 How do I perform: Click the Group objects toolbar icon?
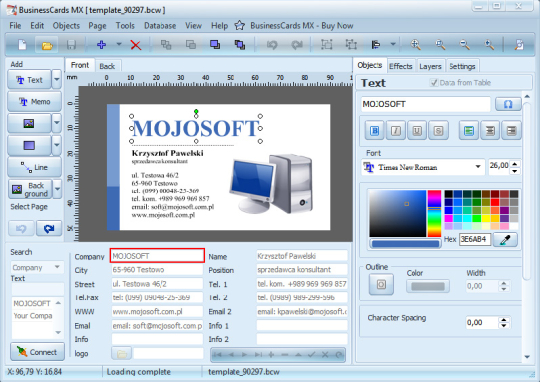click(x=326, y=45)
